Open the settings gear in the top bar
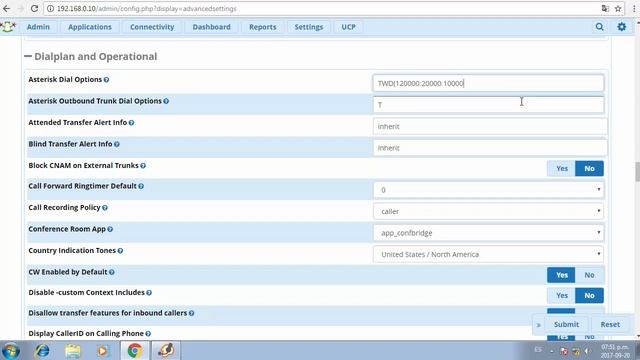The height and width of the screenshot is (360, 640). pyautogui.click(x=622, y=27)
